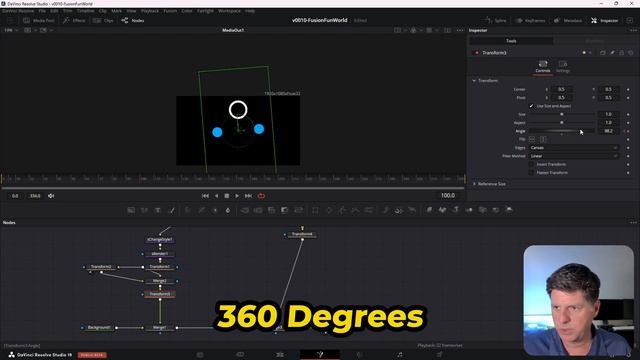Pin the Transform3 inspector controls
Viewport: 640px width, 360px height.
coord(612,53)
